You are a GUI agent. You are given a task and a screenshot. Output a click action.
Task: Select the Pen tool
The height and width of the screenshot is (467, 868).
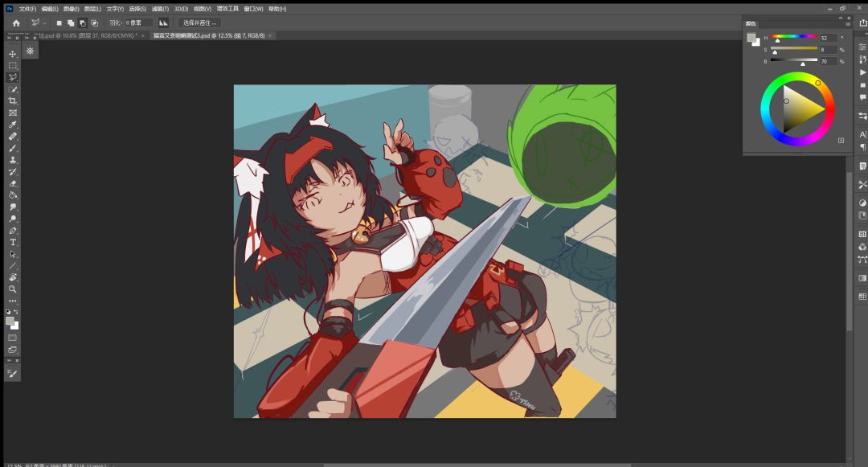point(13,230)
